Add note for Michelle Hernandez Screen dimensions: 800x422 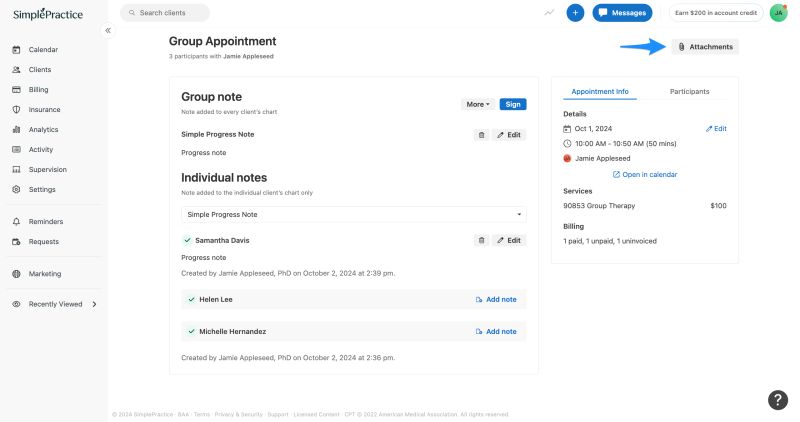496,332
